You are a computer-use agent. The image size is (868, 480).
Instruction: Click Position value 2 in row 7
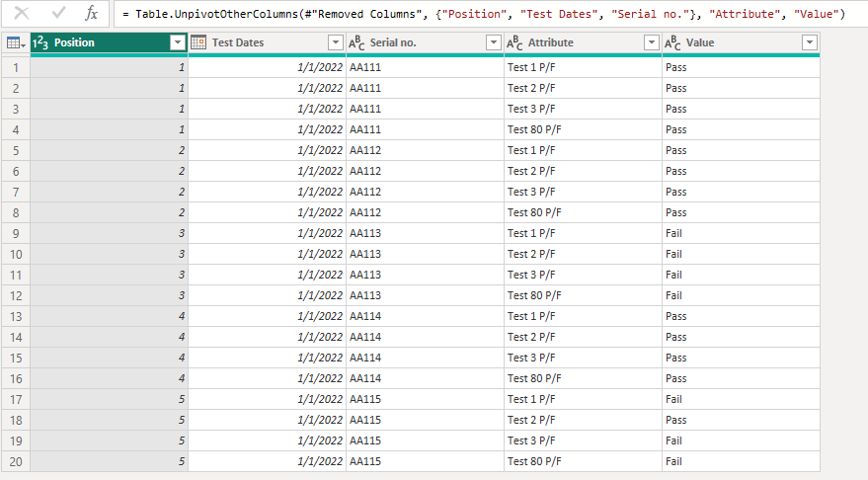[109, 193]
